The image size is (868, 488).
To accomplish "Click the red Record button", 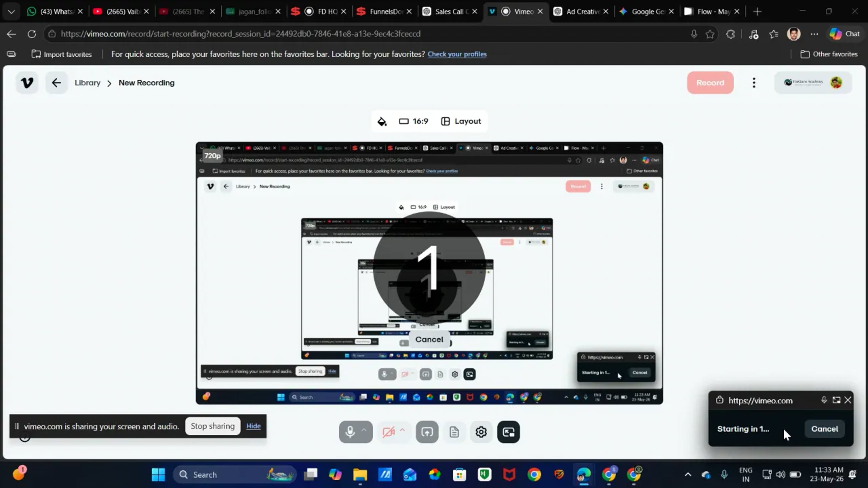I will click(x=710, y=83).
